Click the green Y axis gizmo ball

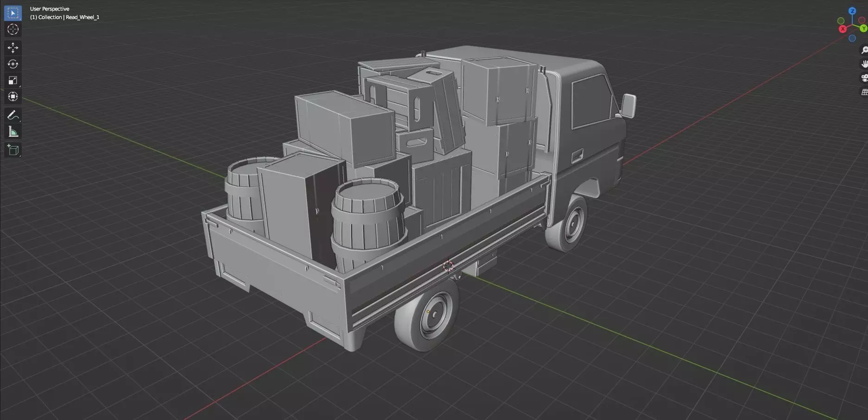coord(863,29)
